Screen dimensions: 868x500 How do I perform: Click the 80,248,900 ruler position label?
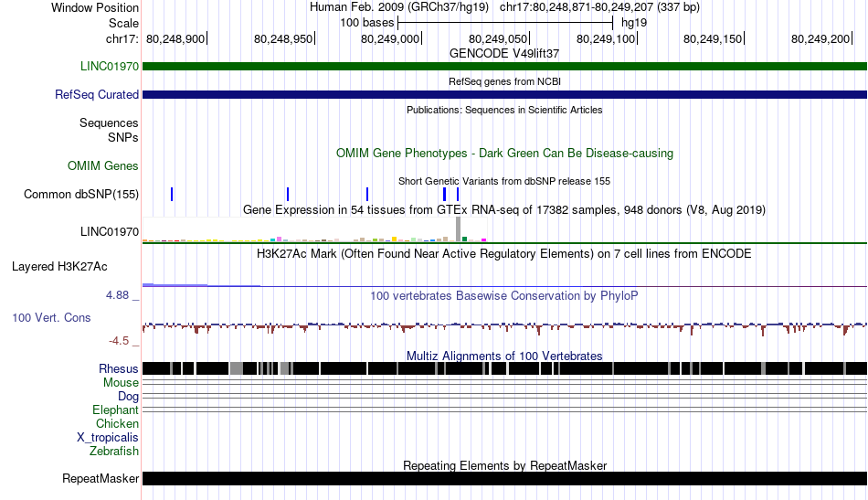[175, 38]
